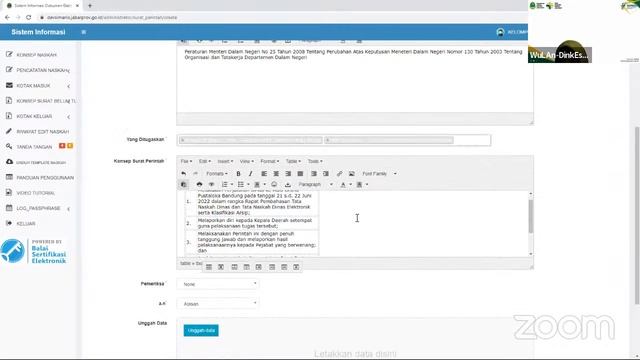Open Pencatatan Naskah in the sidebar

pyautogui.click(x=38, y=70)
